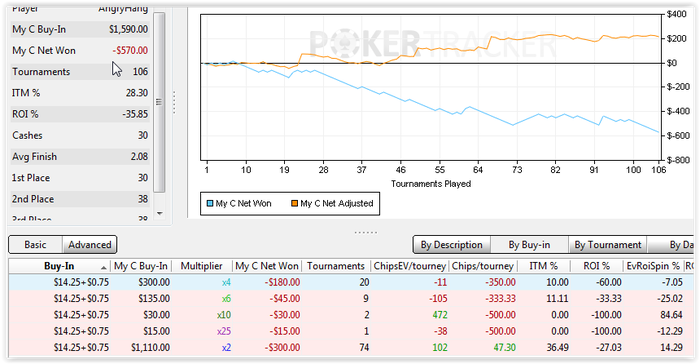700x364 pixels.
Task: Click the orange My C Net Adjusted legend swatch
Action: 295,204
